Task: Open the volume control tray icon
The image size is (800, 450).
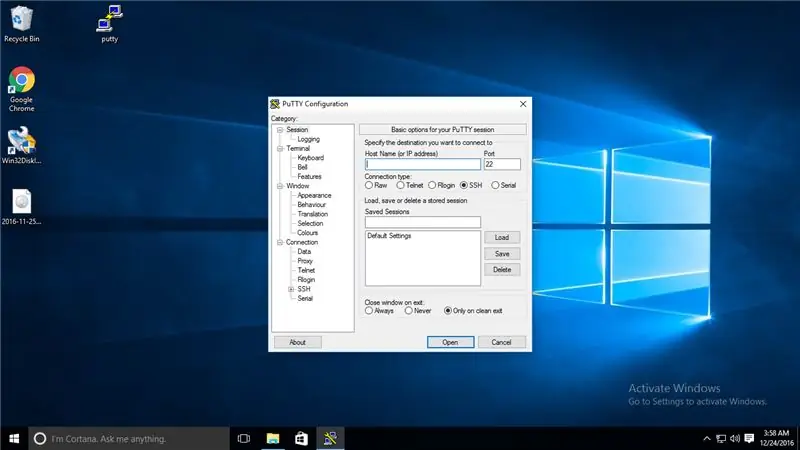Action: (735, 438)
